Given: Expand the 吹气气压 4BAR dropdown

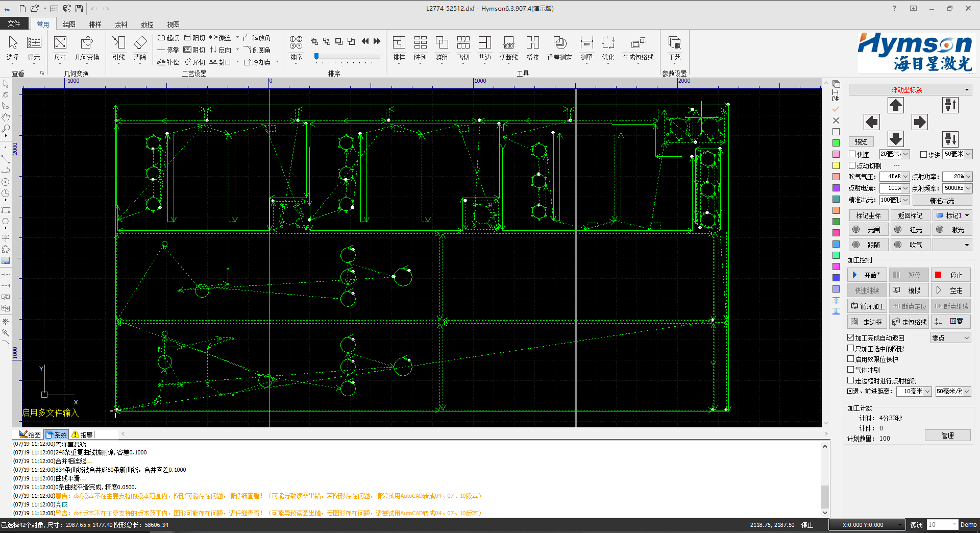Looking at the screenshot, I should [905, 177].
